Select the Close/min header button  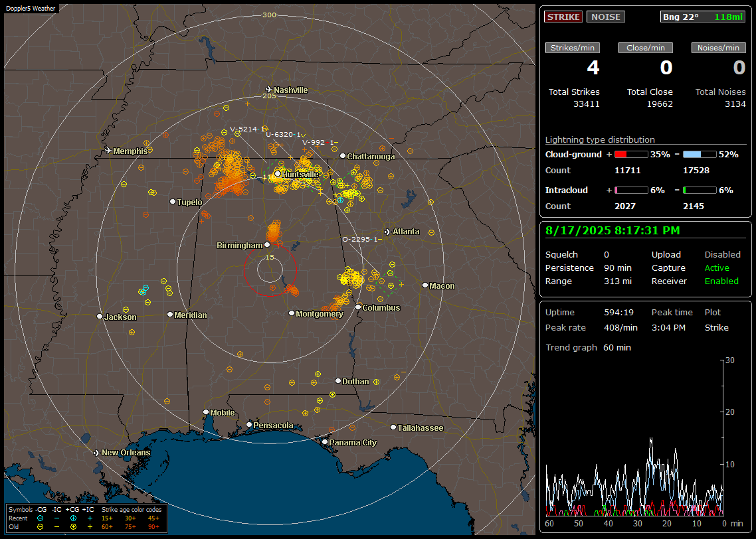tap(646, 48)
